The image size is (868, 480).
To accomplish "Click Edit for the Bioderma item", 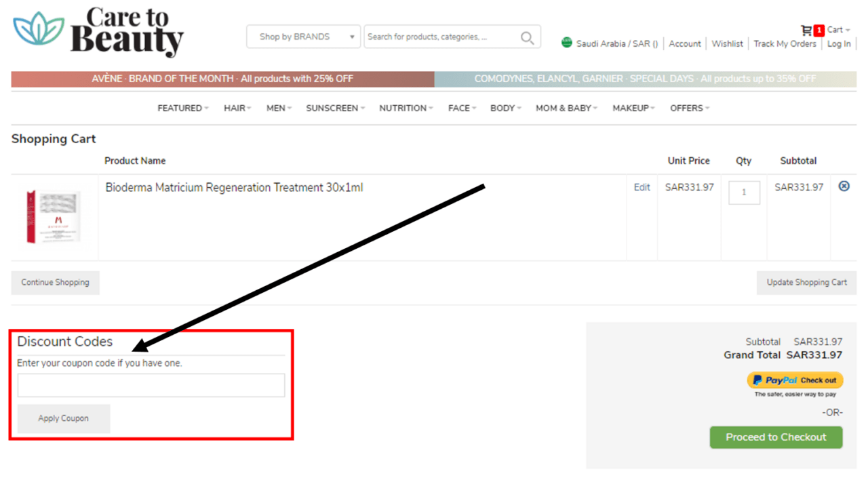I will [642, 188].
